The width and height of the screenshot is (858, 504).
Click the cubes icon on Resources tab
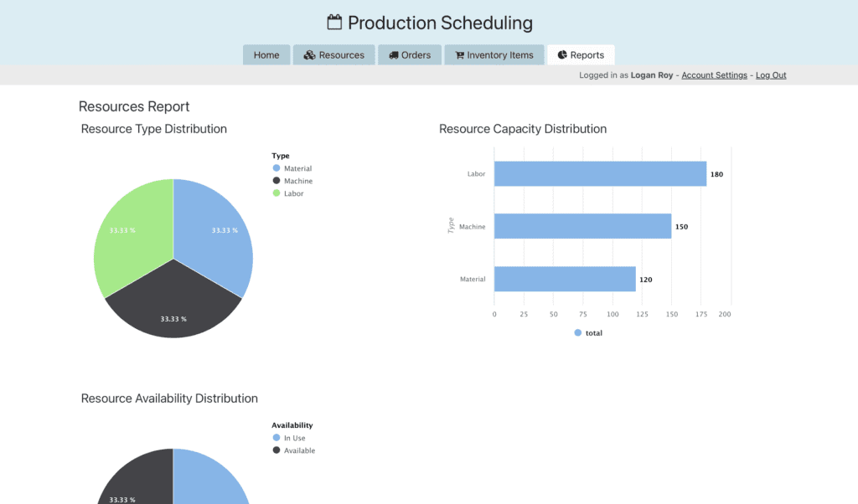point(309,55)
